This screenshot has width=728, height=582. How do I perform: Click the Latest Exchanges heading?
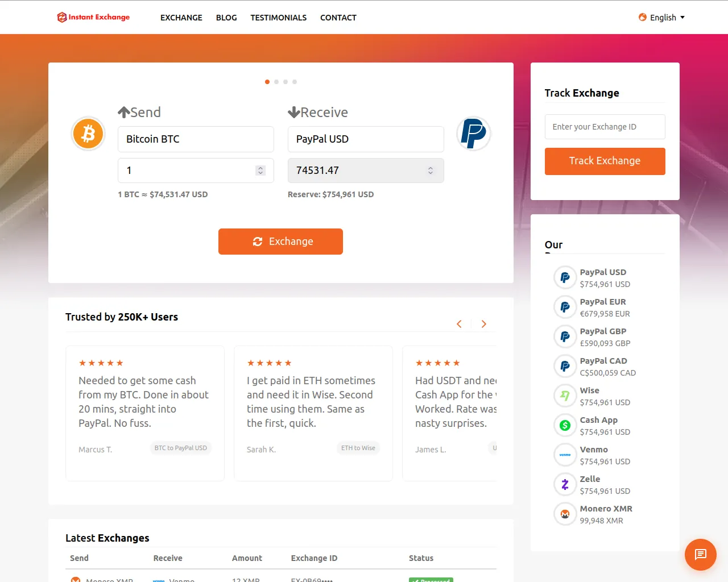(x=107, y=538)
